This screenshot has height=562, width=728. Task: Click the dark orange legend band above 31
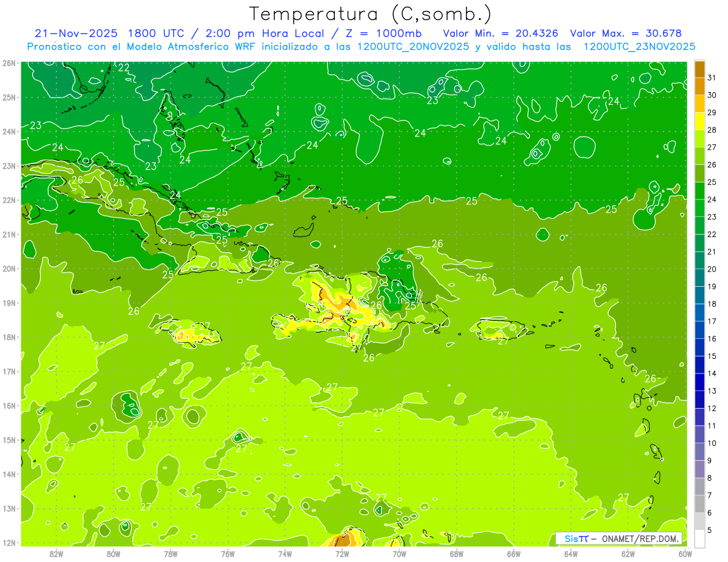tap(699, 69)
